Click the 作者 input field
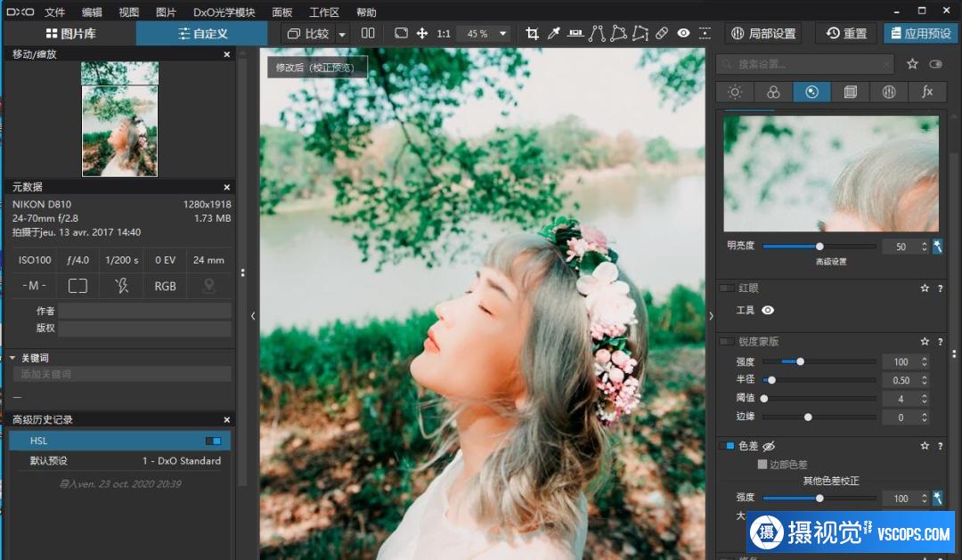962x560 pixels. point(145,311)
